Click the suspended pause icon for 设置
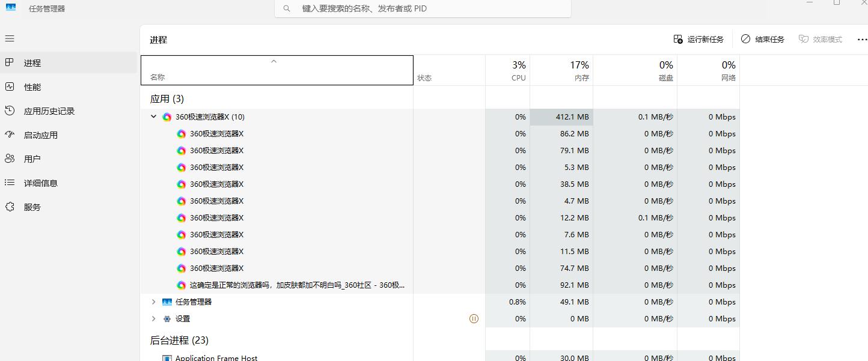Viewport: 868px width, 361px height. pyautogui.click(x=474, y=319)
